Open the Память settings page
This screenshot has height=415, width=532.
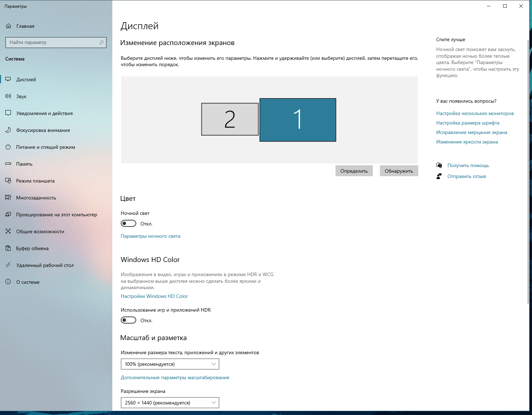pyautogui.click(x=56, y=164)
